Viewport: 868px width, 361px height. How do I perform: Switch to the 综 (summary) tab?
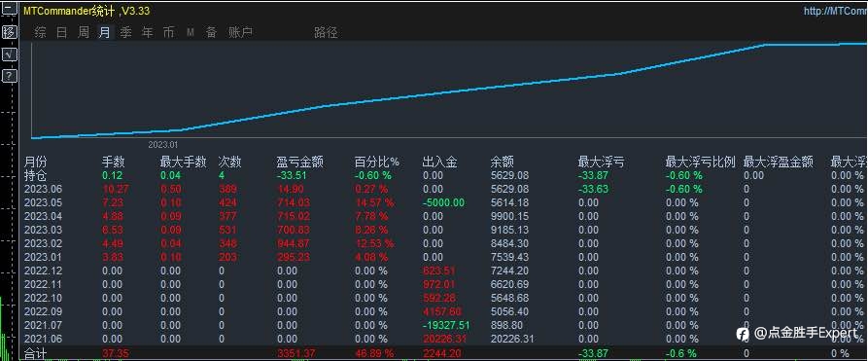pyautogui.click(x=40, y=32)
